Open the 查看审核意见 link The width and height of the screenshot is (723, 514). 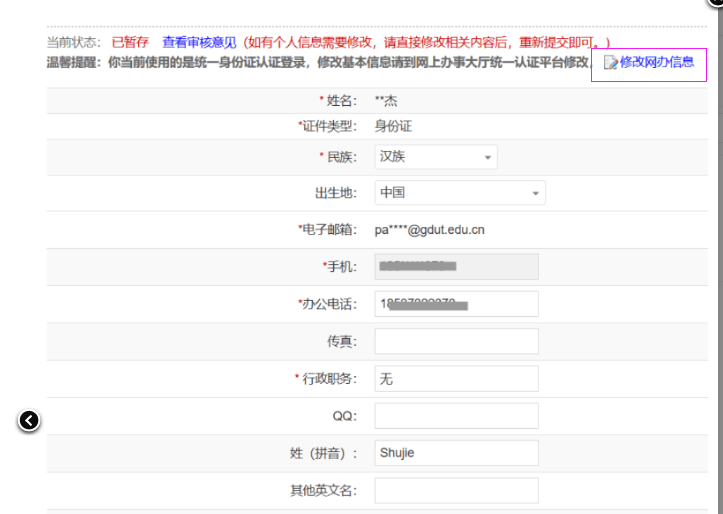(x=199, y=42)
